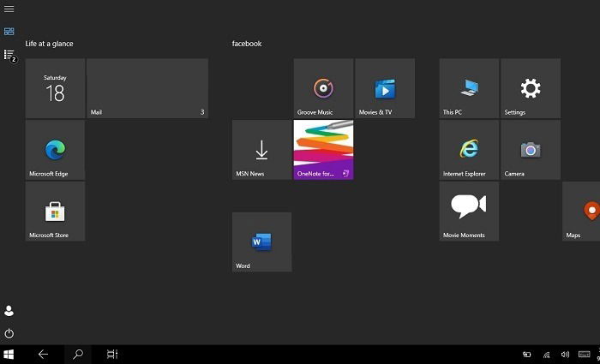Screen dimensions: 600x364
Task: Open the Internet Explorer tile
Action: pos(469,150)
